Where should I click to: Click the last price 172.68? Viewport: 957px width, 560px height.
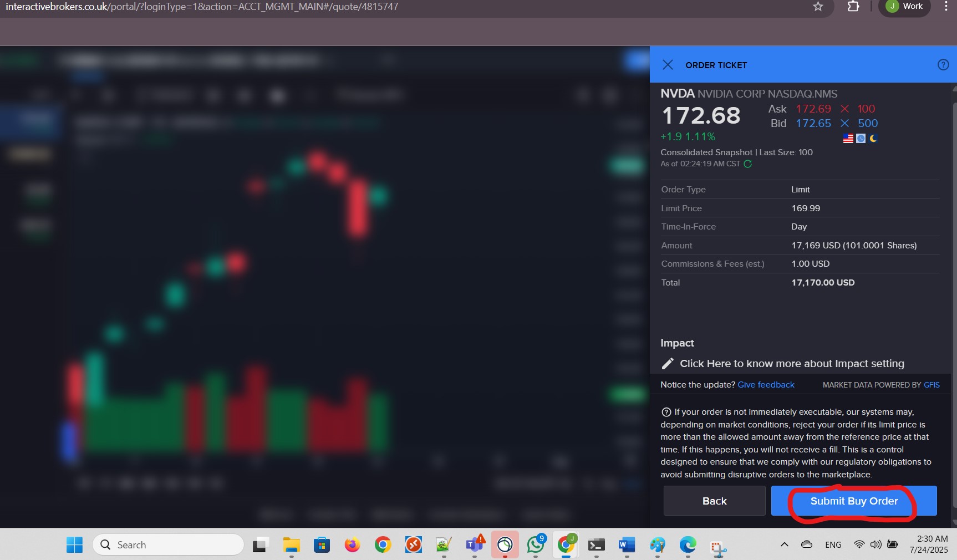pos(701,116)
